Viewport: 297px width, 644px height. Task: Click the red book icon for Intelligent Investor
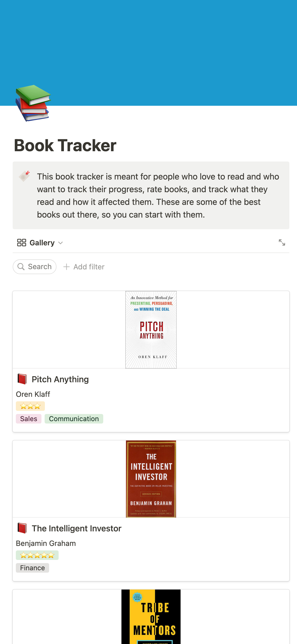point(22,528)
